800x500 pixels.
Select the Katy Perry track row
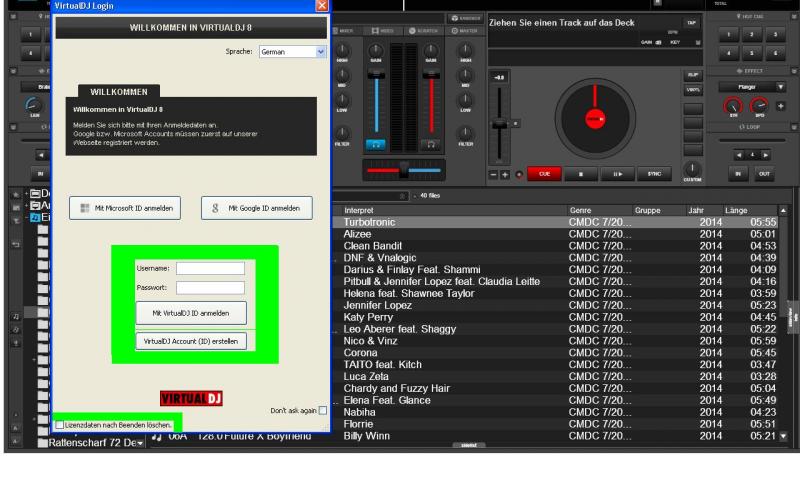pos(555,317)
